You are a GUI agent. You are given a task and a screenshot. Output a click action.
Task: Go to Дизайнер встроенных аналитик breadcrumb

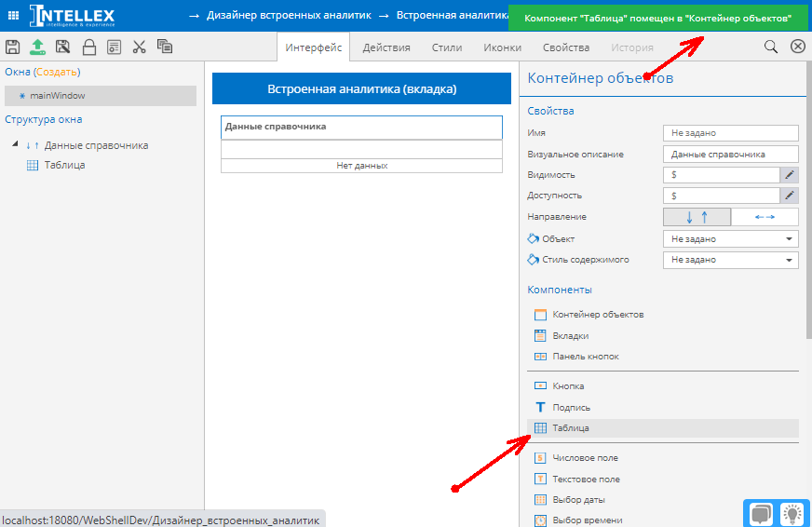[289, 15]
